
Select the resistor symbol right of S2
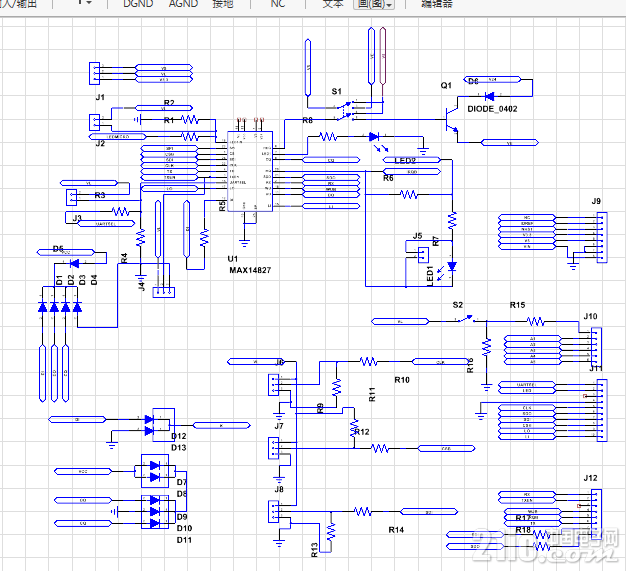click(535, 321)
